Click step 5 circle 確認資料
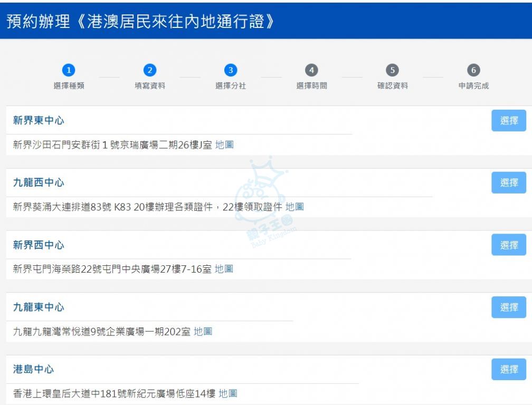532x405 pixels. coord(392,70)
